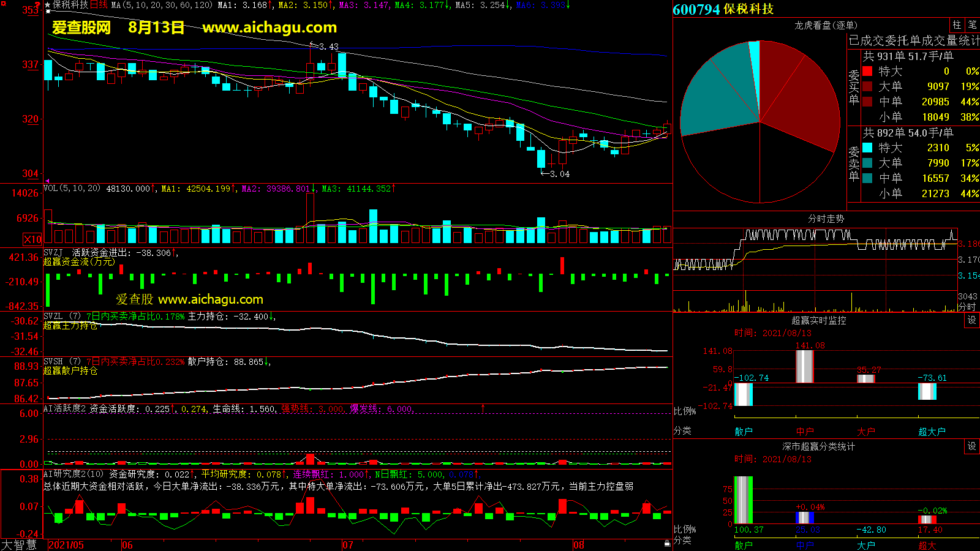Click the 分时走势 intraday chart header
The height and width of the screenshot is (551, 980).
point(826,219)
